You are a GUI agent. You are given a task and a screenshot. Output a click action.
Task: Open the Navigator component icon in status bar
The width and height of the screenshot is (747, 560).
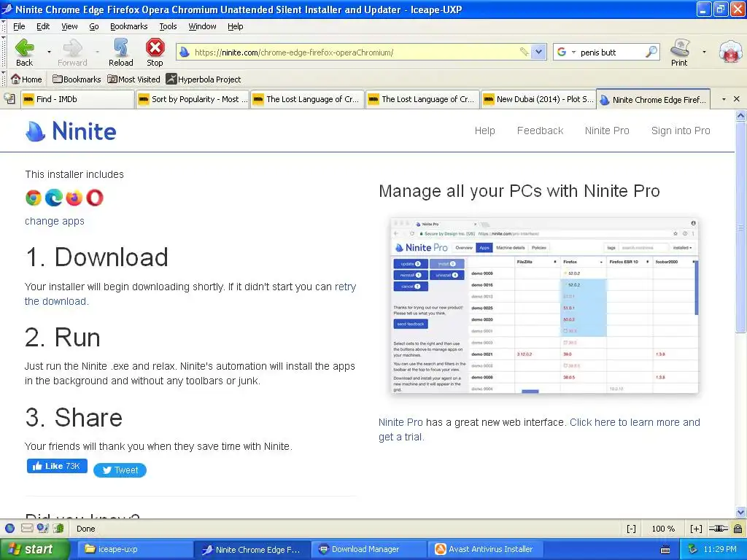click(9, 528)
